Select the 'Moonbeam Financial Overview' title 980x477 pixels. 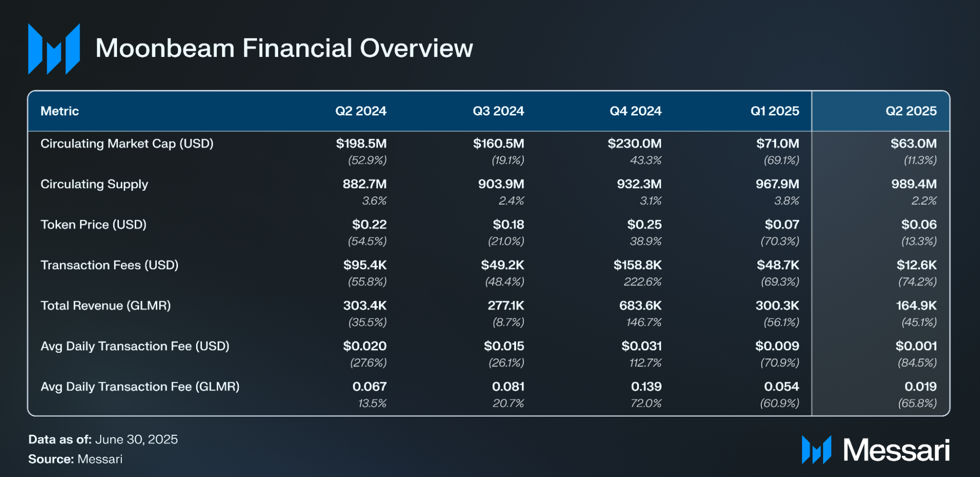pyautogui.click(x=284, y=48)
